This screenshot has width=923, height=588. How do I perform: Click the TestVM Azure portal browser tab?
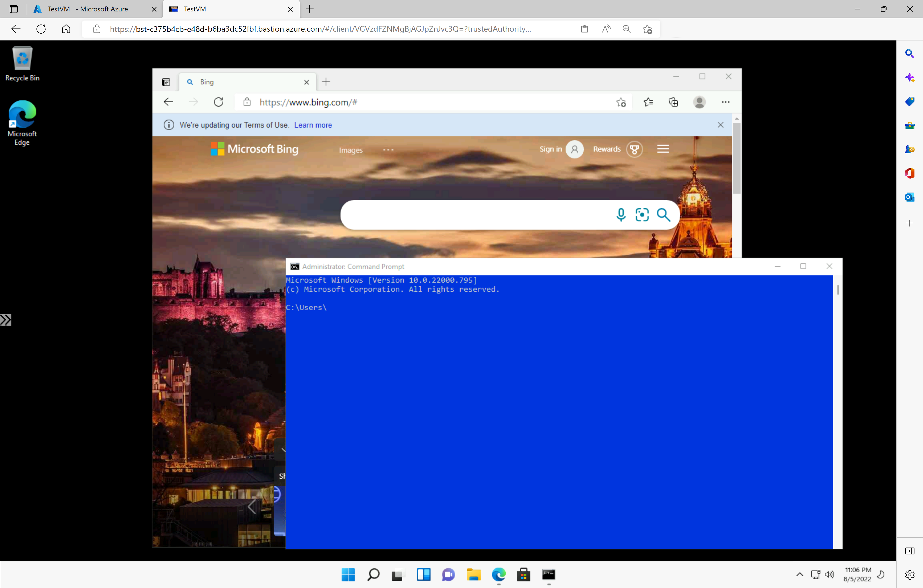pyautogui.click(x=88, y=9)
